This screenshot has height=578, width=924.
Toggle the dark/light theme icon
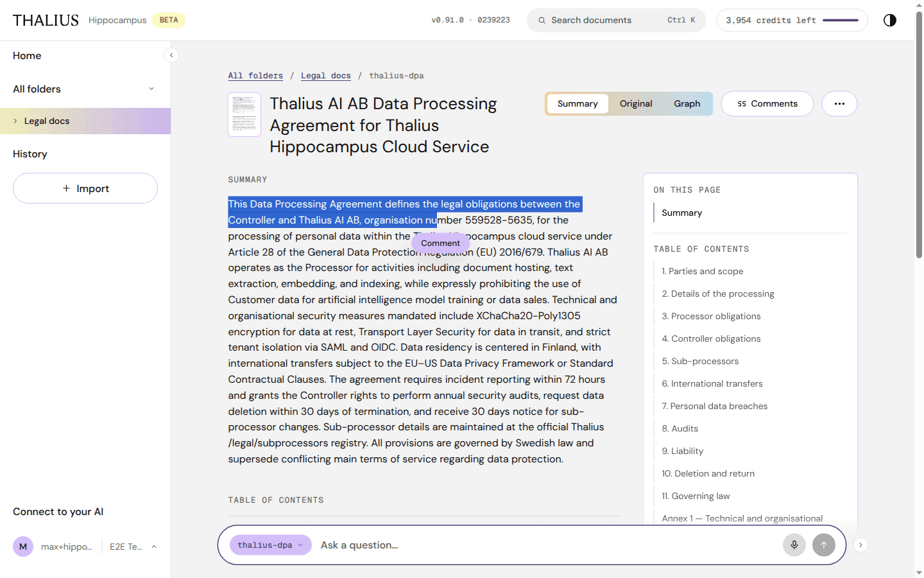click(890, 20)
